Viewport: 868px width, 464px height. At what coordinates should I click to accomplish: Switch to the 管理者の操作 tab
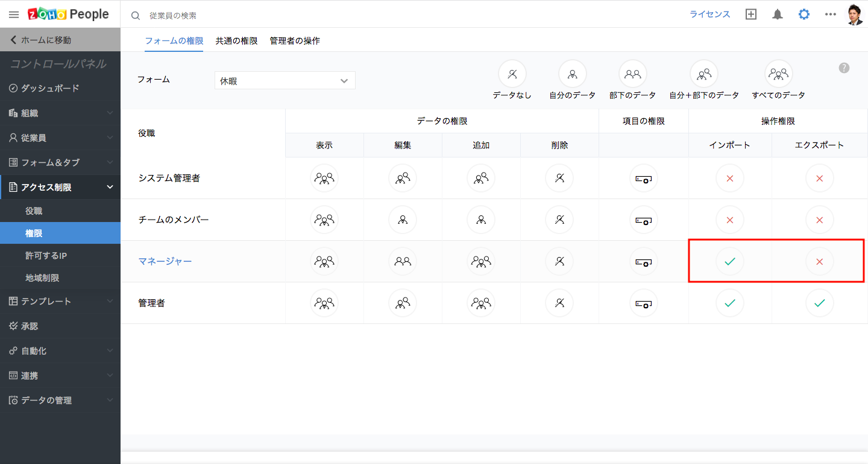(295, 41)
